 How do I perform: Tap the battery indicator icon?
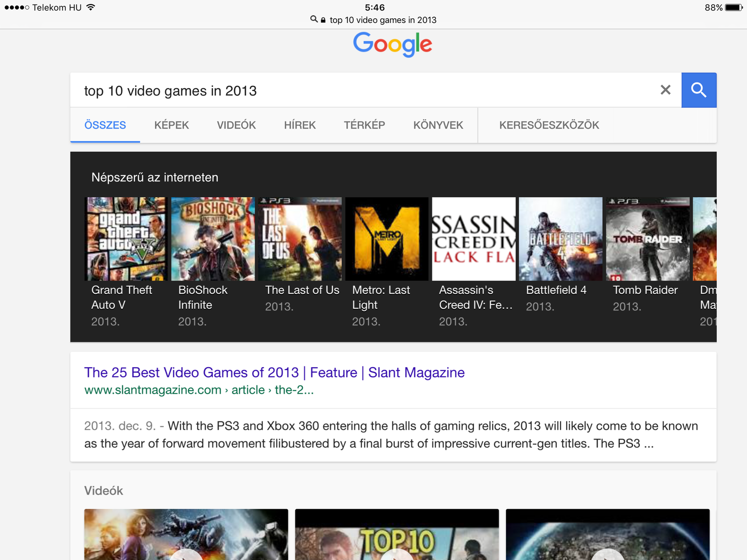tap(734, 7)
